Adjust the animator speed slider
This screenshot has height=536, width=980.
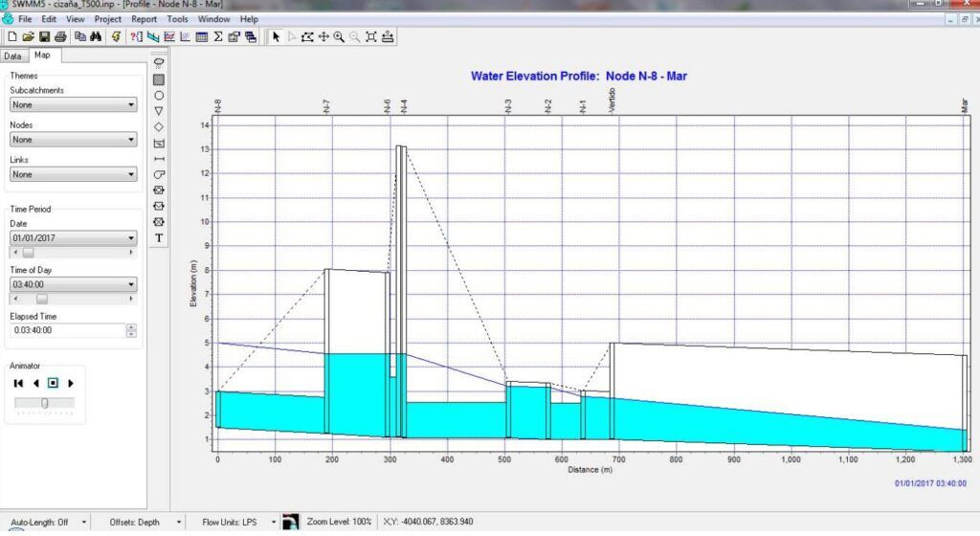(44, 404)
